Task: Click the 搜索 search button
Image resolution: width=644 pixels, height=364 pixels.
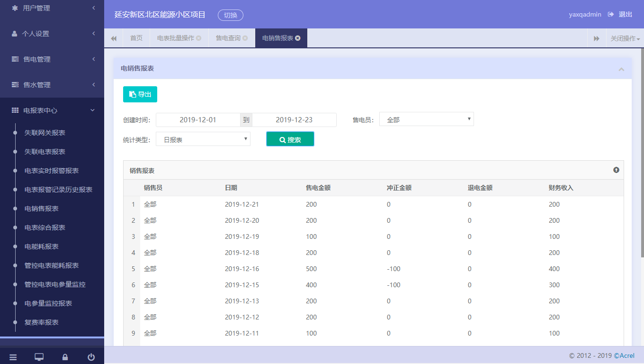Action: [290, 139]
